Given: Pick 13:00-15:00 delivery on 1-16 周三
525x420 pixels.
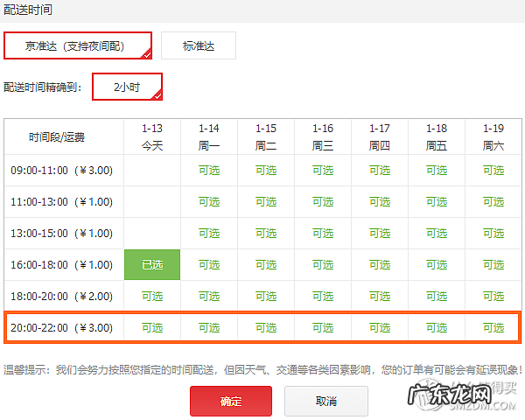Looking at the screenshot, I should click(323, 233).
